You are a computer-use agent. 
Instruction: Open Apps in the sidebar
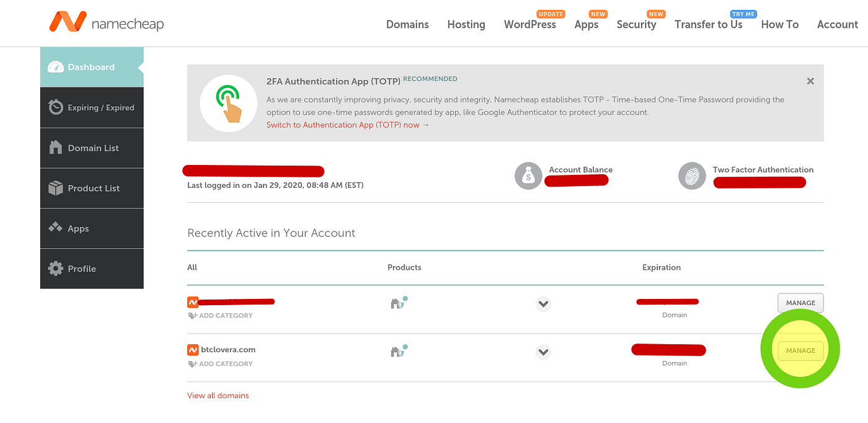[92, 228]
